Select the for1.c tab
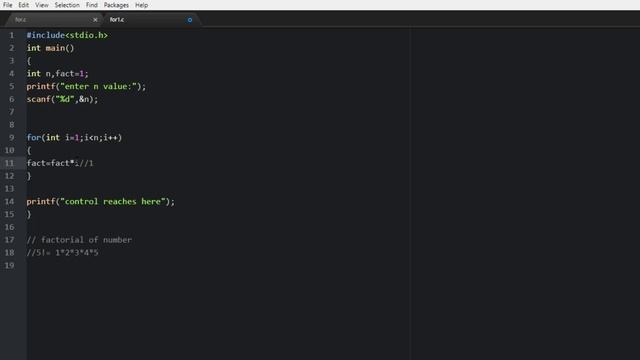The width and height of the screenshot is (640, 360). (x=151, y=20)
